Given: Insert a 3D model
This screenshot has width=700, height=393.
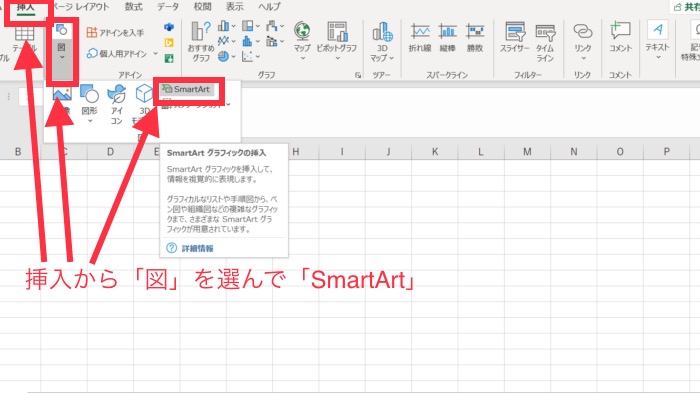Looking at the screenshot, I should coord(144,105).
